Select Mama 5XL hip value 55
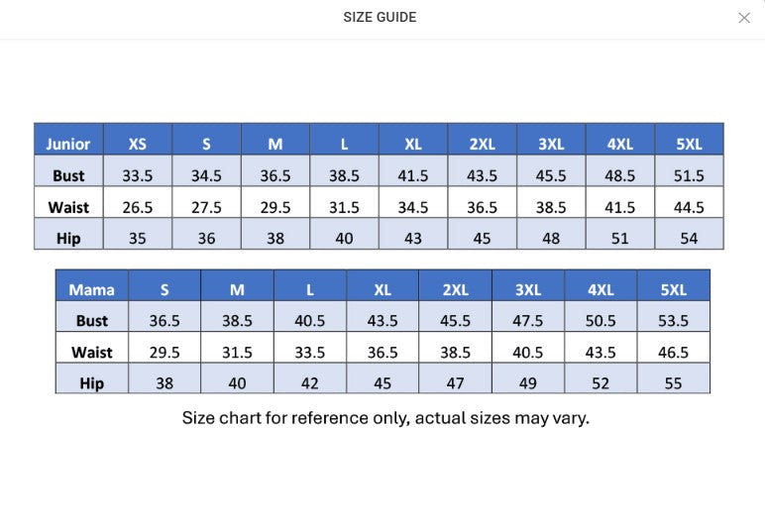The image size is (765, 532). tap(673, 383)
